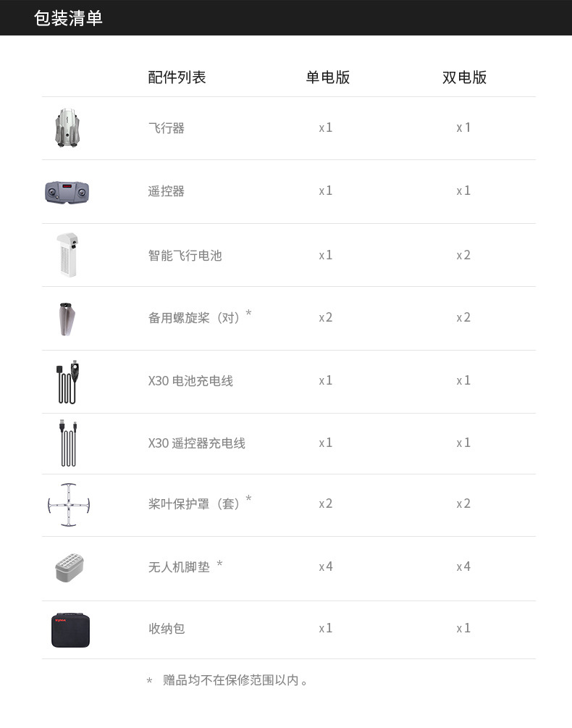Click the drone aircraft product image
This screenshot has width=572, height=728.
pyautogui.click(x=67, y=128)
